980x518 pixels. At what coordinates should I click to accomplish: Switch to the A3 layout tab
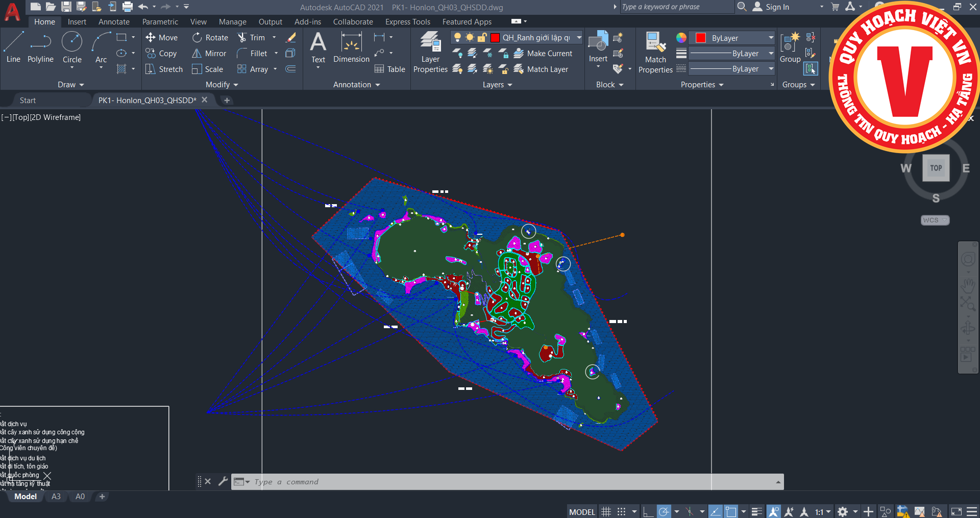point(56,497)
